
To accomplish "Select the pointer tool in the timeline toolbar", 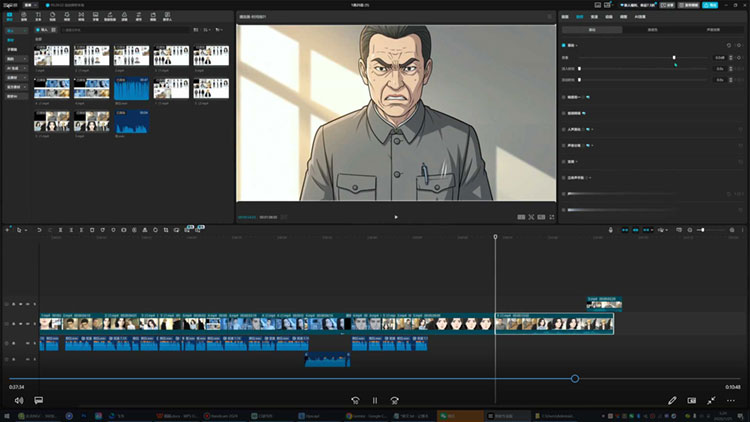I will [19, 230].
